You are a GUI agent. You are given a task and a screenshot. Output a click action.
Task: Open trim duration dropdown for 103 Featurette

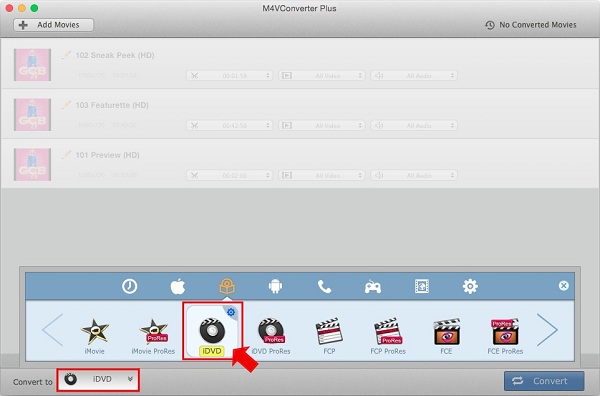pyautogui.click(x=230, y=125)
